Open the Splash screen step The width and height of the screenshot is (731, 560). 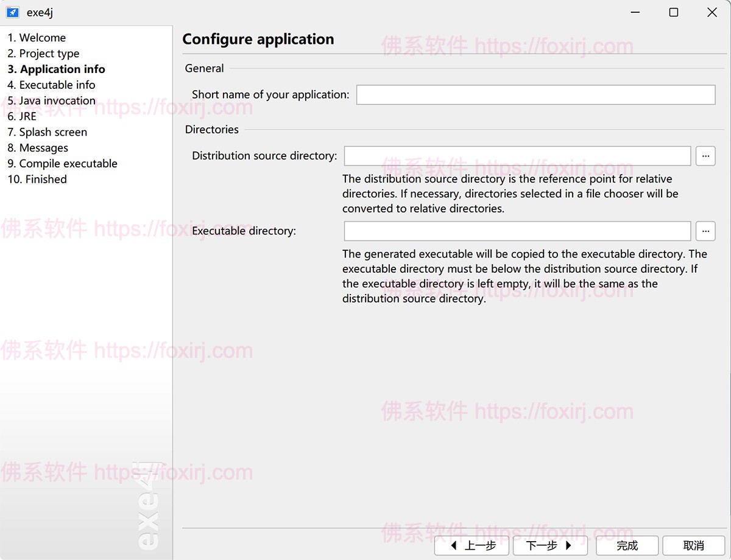[x=47, y=132]
